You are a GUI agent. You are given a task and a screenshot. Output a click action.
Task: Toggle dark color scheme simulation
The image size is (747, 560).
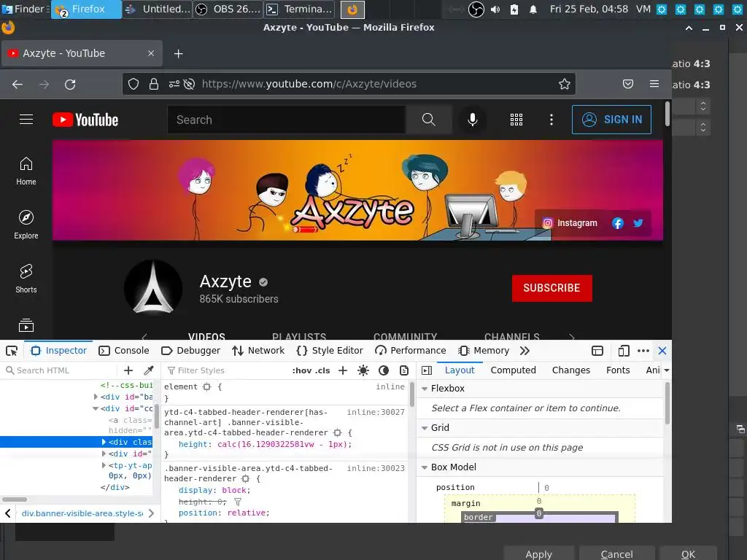[384, 370]
